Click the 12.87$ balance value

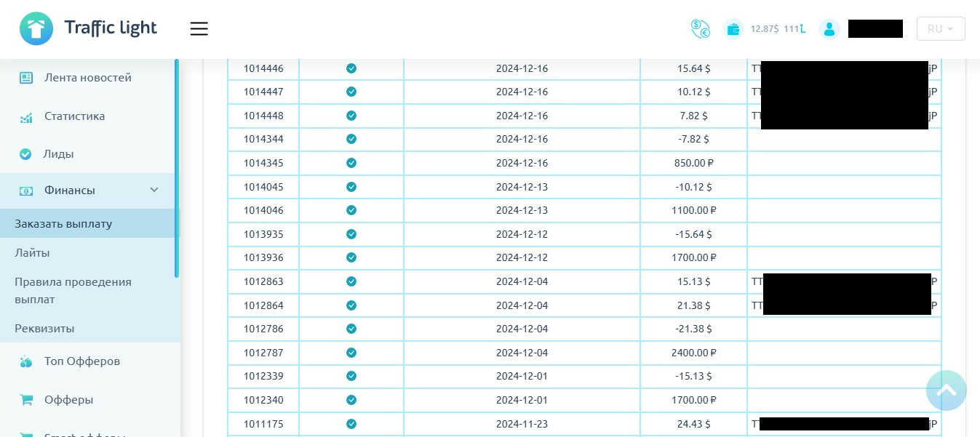[x=765, y=29]
